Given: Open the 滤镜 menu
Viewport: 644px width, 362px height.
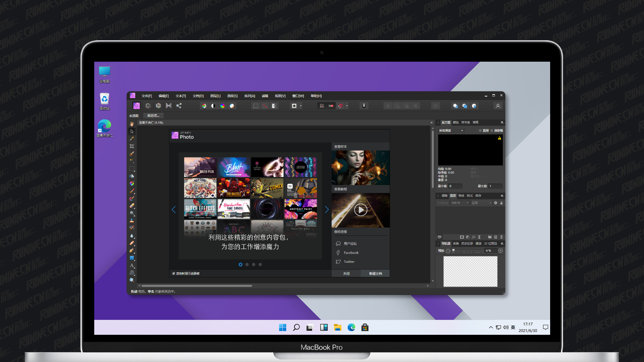Looking at the screenshot, I should pyautogui.click(x=265, y=96).
